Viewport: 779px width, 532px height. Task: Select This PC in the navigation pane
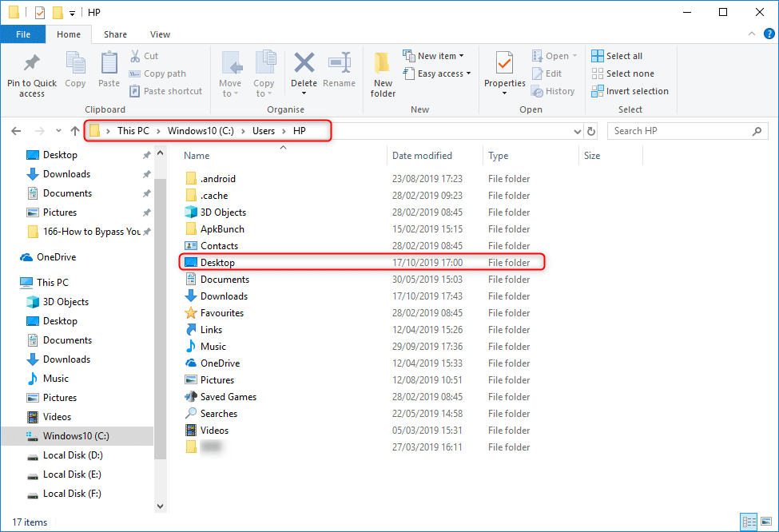(x=44, y=282)
